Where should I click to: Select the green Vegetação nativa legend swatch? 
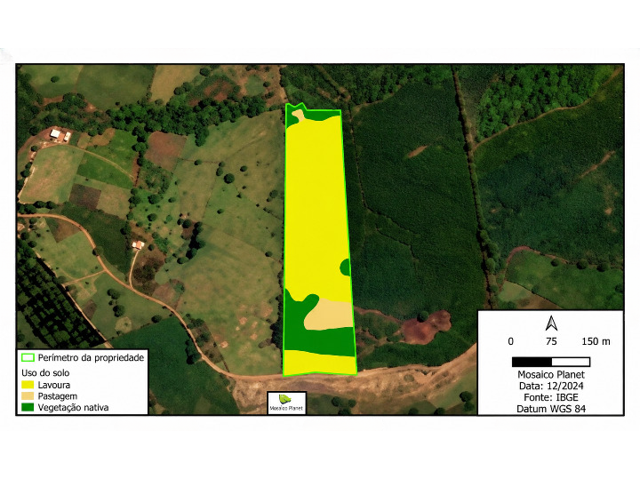(28, 407)
